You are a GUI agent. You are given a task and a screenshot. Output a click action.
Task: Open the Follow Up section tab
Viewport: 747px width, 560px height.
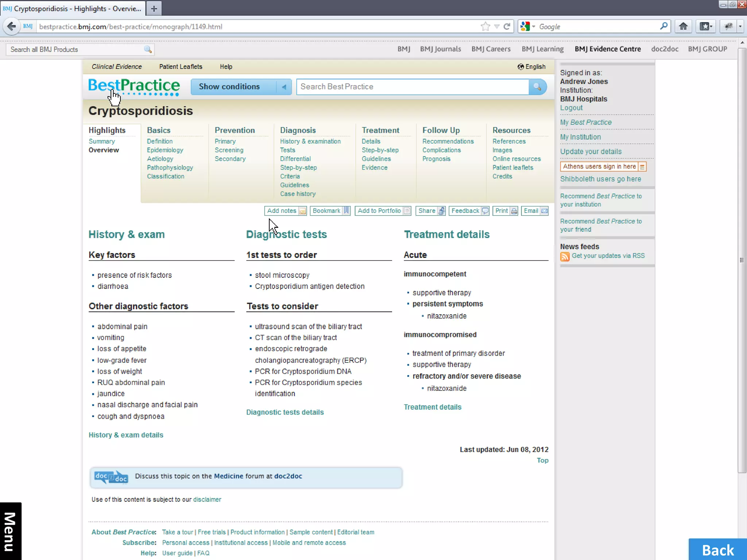(441, 130)
